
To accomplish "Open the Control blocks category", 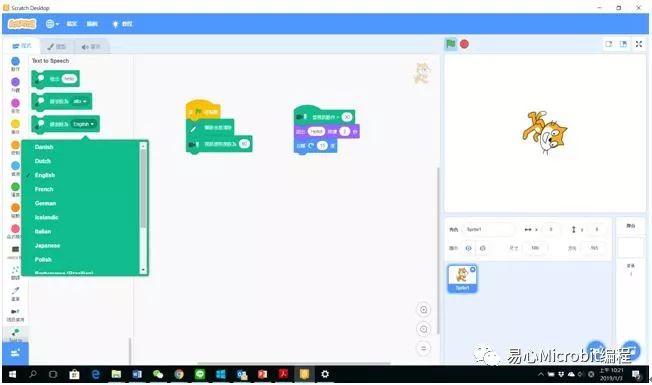I will (15, 147).
